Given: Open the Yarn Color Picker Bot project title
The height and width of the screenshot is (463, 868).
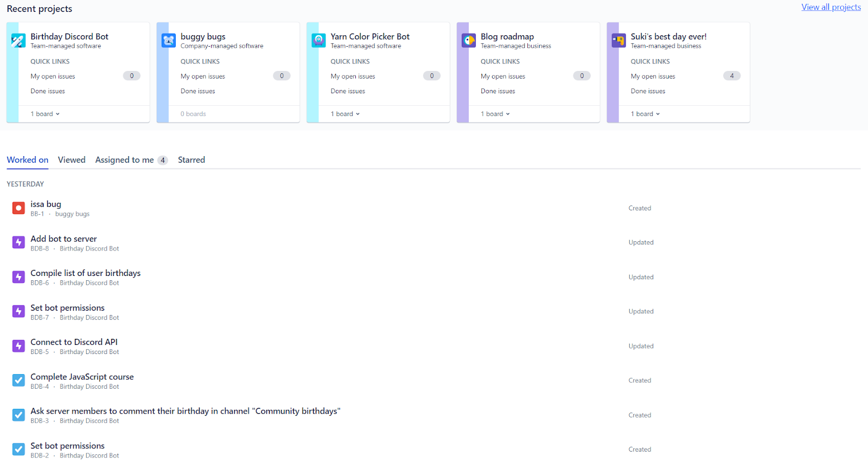Looking at the screenshot, I should pyautogui.click(x=370, y=36).
